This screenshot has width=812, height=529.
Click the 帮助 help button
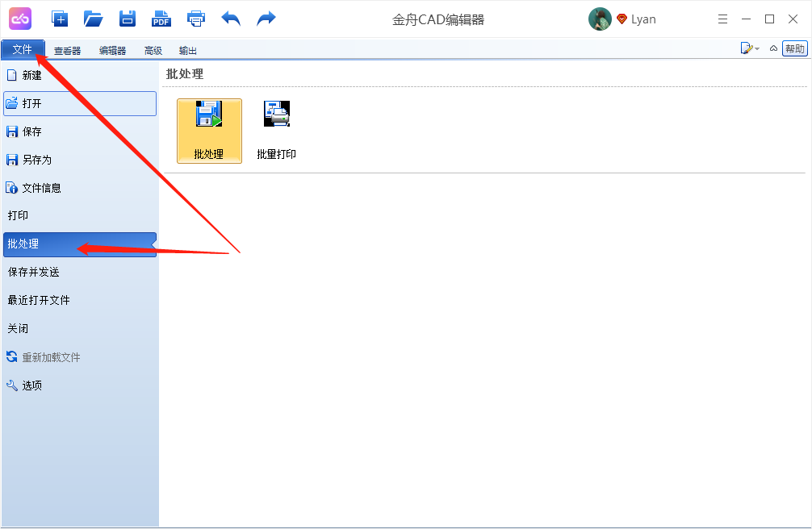coord(794,49)
